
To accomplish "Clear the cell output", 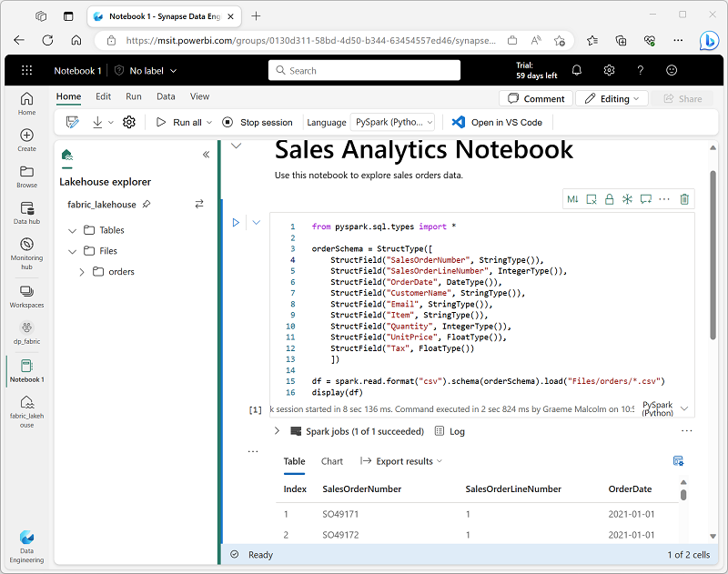I will pos(591,198).
